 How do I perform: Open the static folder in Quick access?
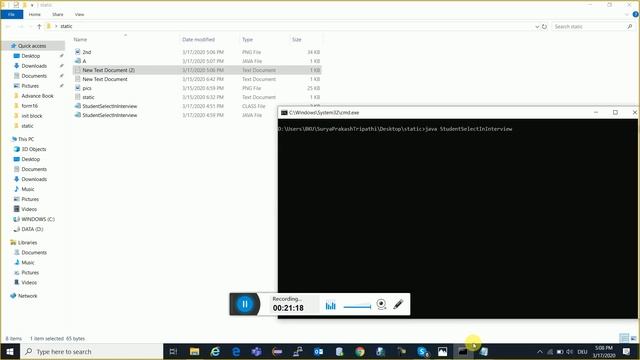pos(27,126)
